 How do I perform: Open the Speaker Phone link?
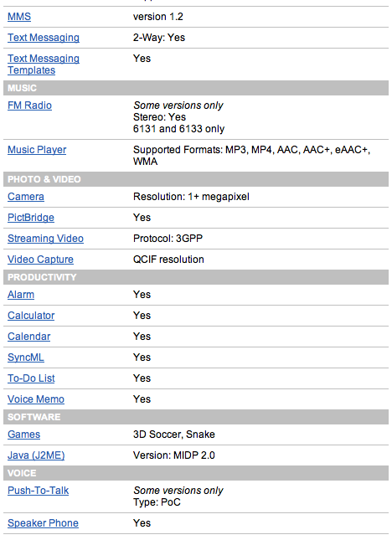click(x=43, y=523)
